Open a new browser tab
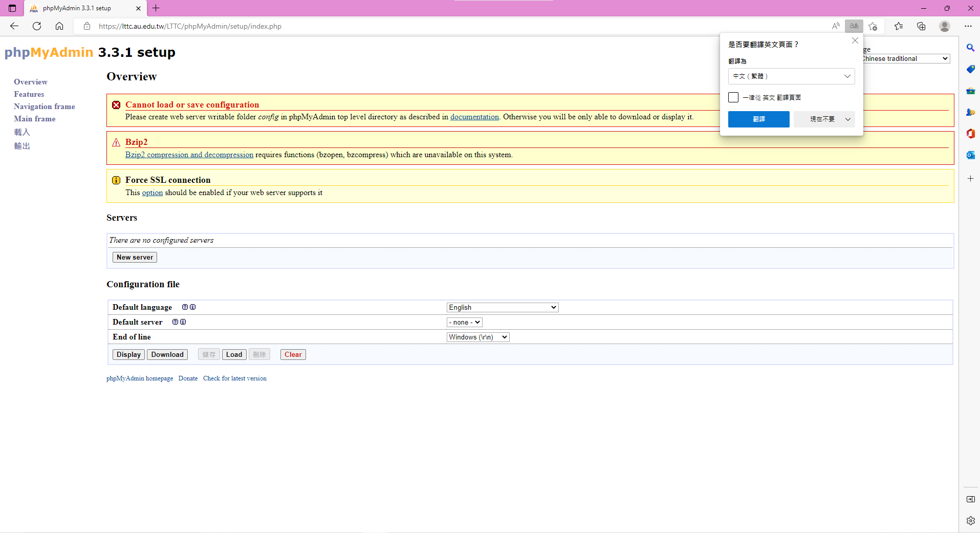Screen dimensions: 980x533 tap(156, 8)
